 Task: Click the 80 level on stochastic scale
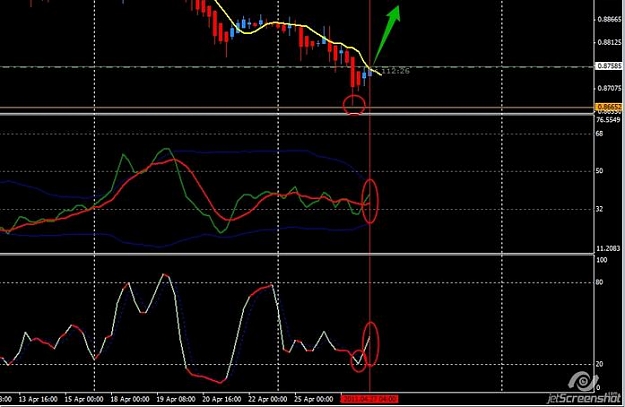pos(599,282)
